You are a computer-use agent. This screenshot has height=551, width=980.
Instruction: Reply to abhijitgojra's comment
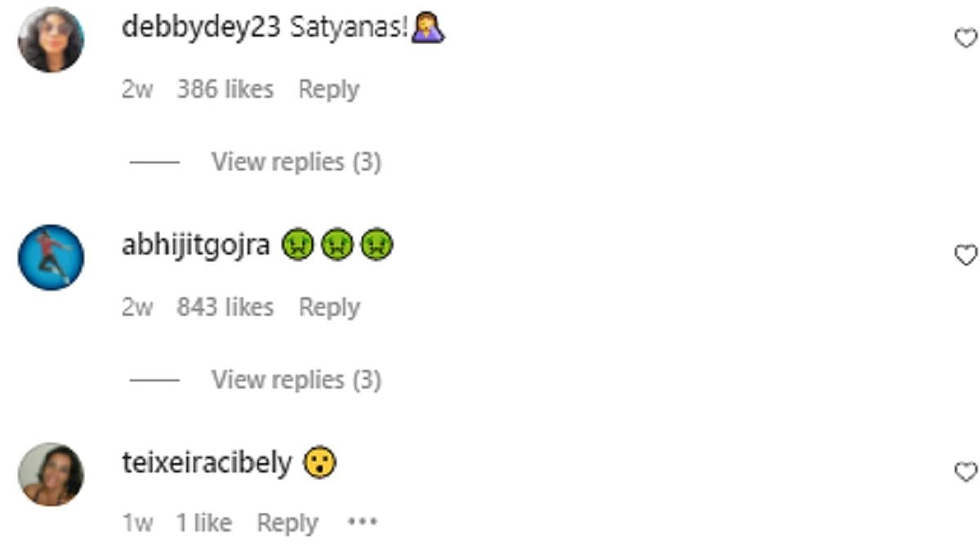point(329,307)
